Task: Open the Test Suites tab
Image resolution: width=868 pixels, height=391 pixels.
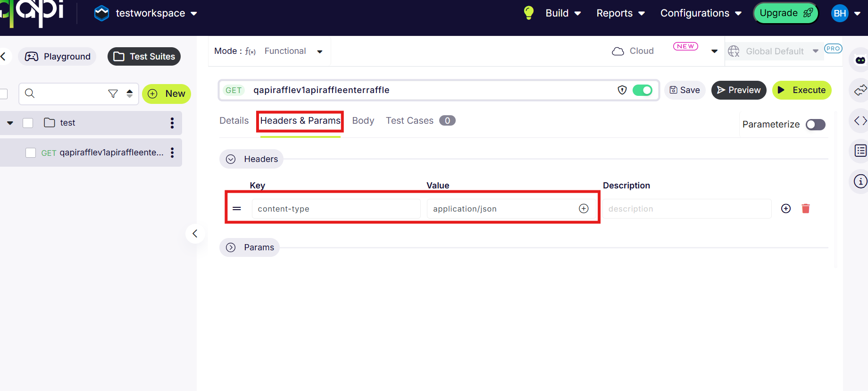Action: pyautogui.click(x=144, y=57)
